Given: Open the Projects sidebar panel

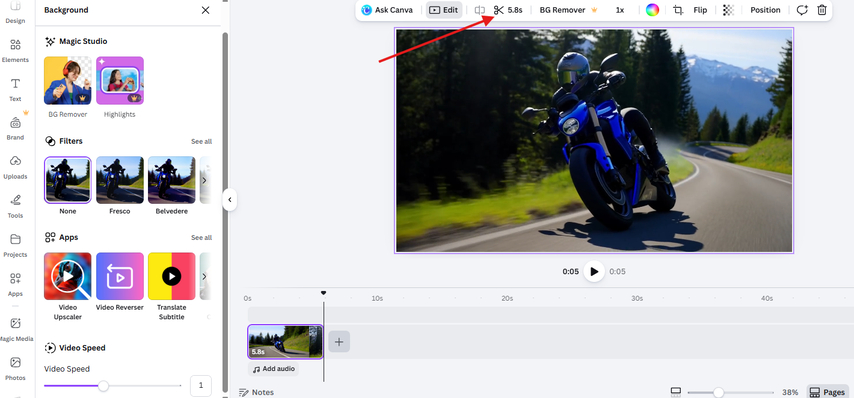Looking at the screenshot, I should click(15, 246).
